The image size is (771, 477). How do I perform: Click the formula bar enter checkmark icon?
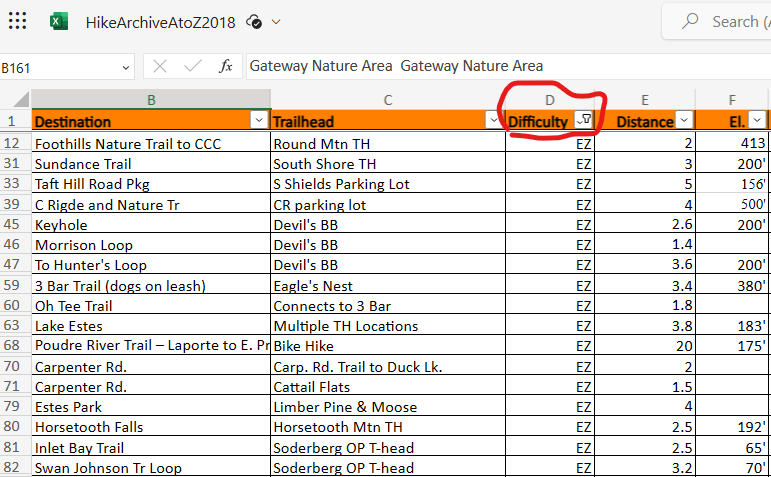(193, 67)
